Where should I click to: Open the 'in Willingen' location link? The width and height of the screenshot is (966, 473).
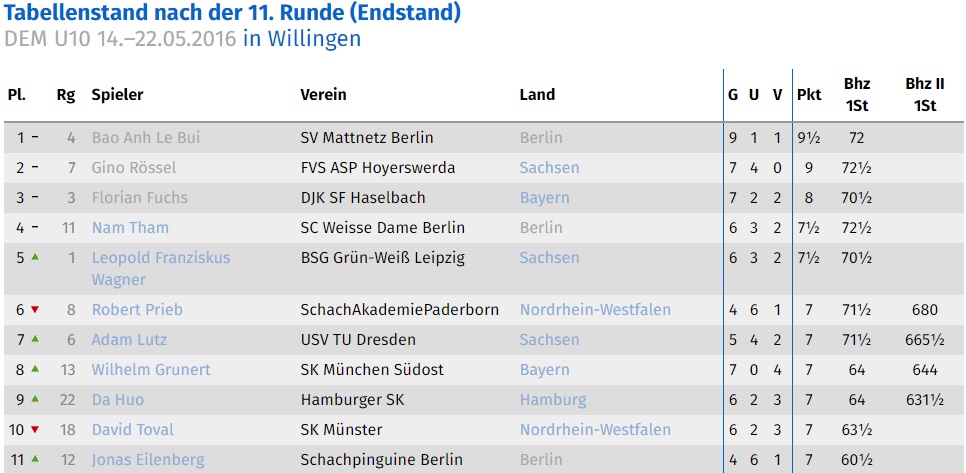(x=302, y=38)
